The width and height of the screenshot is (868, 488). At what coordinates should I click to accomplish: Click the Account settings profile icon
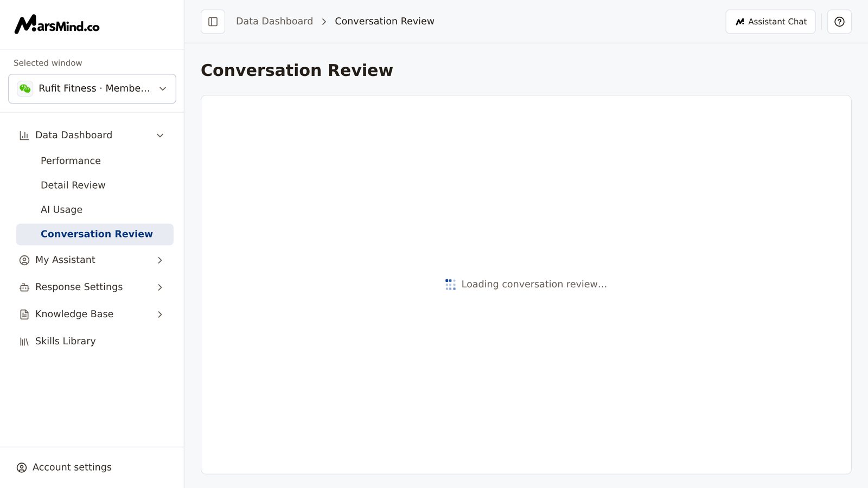click(x=22, y=467)
